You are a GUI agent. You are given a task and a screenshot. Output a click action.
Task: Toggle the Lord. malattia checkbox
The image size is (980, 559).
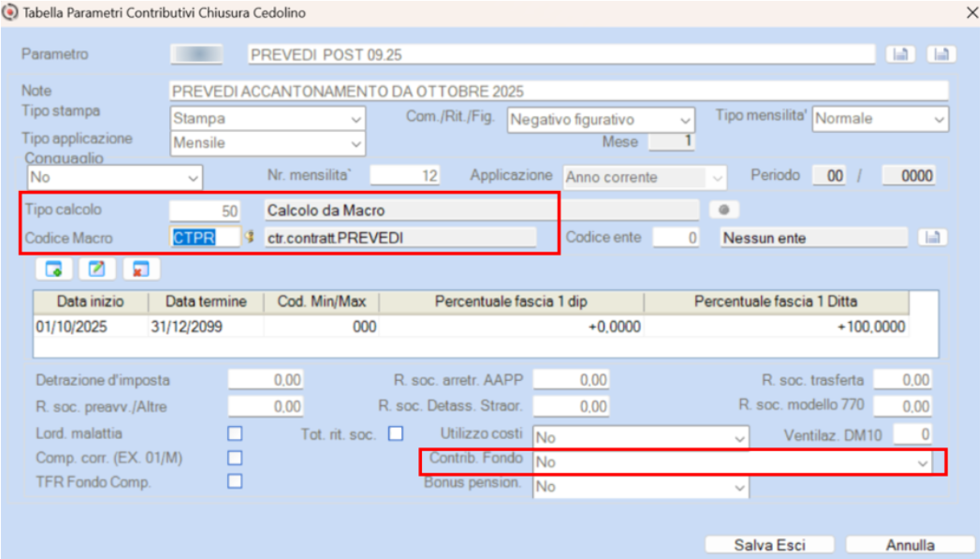pos(234,434)
